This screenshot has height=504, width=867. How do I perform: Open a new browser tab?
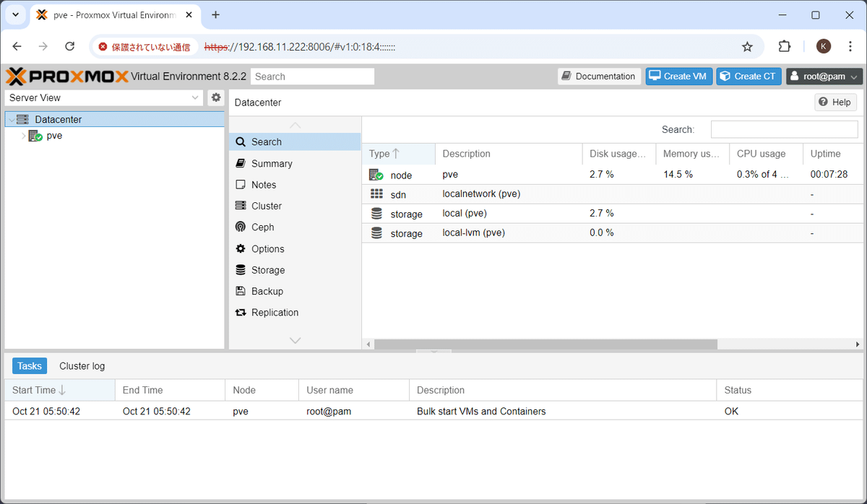pos(215,14)
